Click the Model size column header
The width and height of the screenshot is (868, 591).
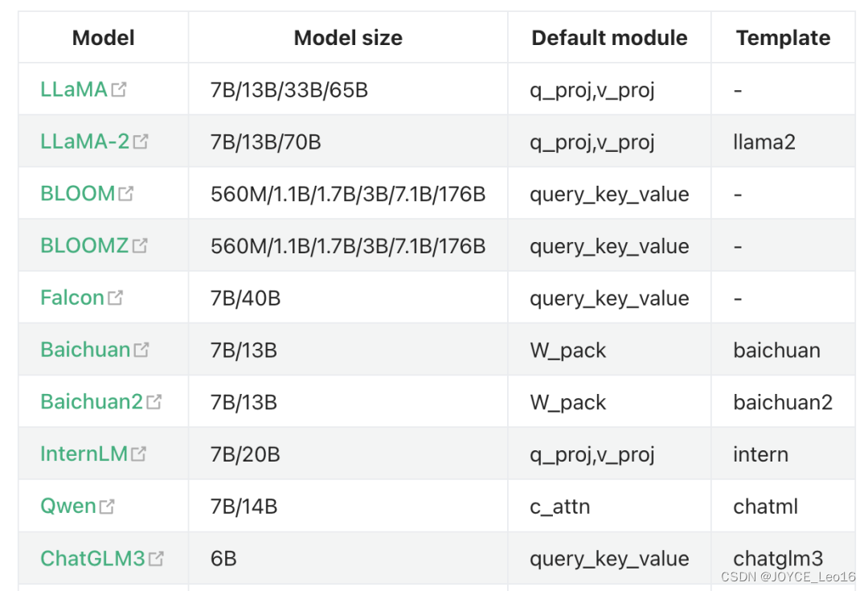[348, 38]
